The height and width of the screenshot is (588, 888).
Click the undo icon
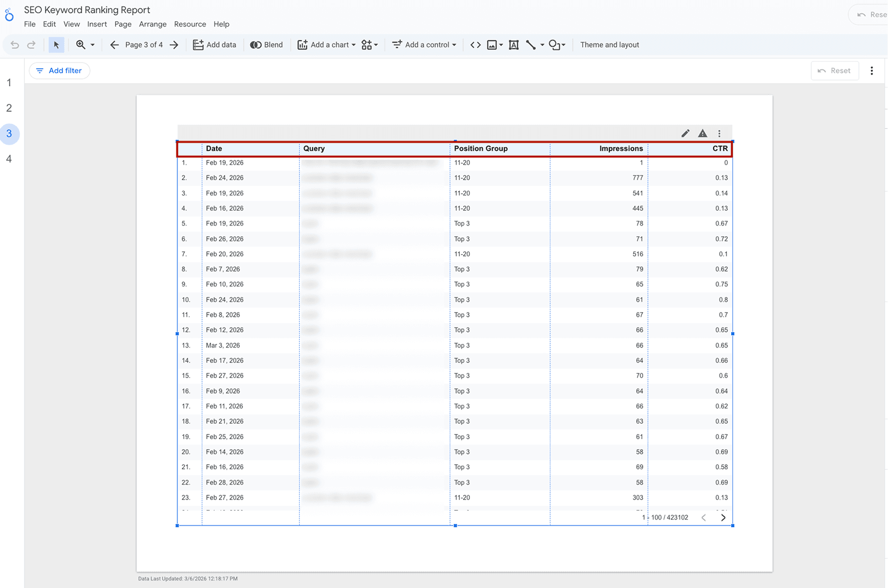pos(14,44)
